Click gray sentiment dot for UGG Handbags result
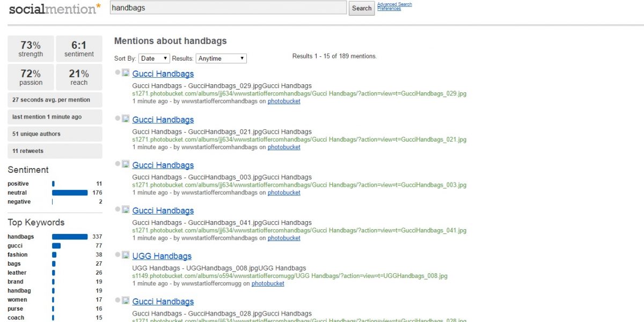The width and height of the screenshot is (644, 322). point(118,254)
